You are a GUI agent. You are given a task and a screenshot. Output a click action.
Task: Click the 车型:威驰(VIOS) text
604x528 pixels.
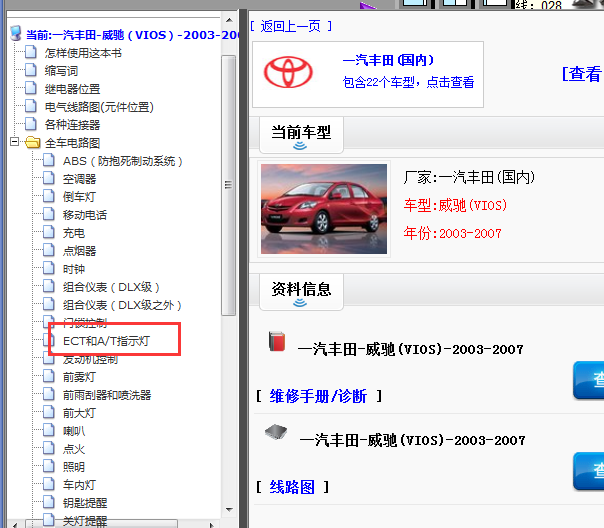click(455, 205)
